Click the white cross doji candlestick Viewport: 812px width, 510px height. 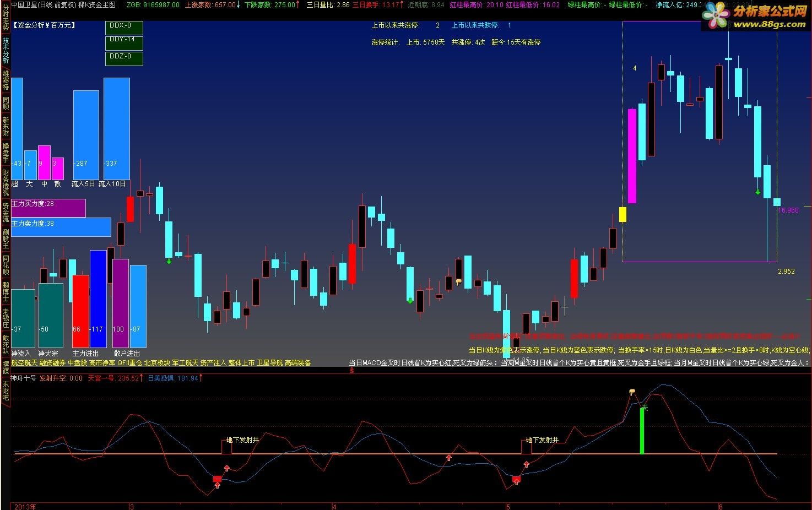pos(564,307)
